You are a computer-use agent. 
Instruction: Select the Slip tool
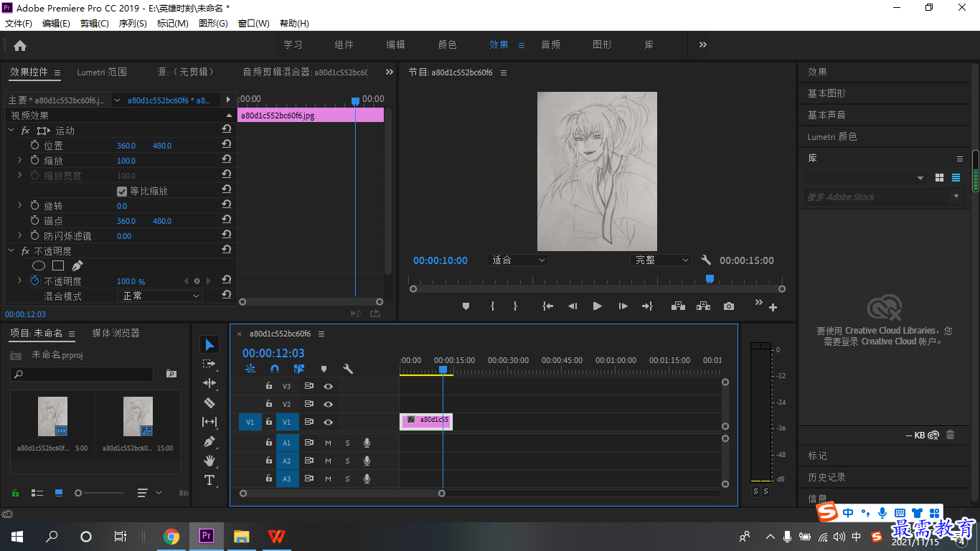click(x=209, y=422)
